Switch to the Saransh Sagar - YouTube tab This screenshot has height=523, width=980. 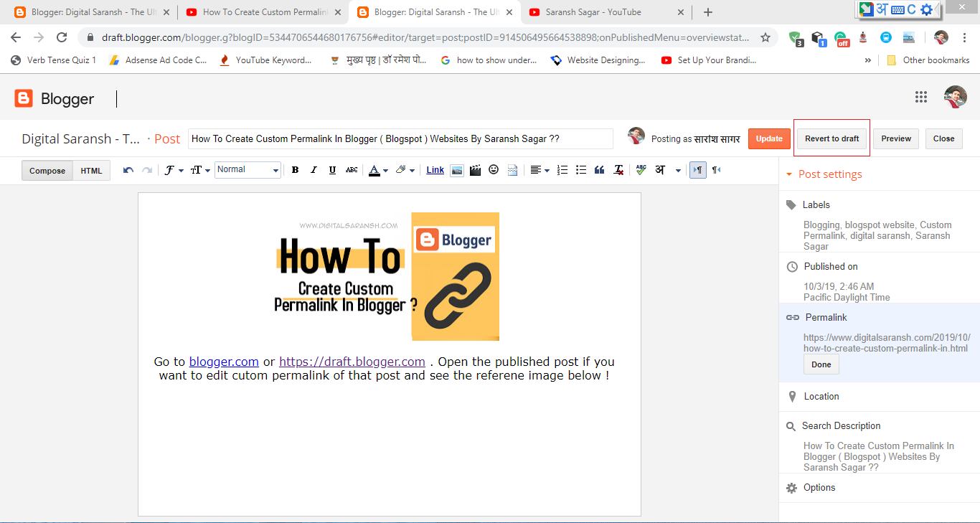[607, 12]
